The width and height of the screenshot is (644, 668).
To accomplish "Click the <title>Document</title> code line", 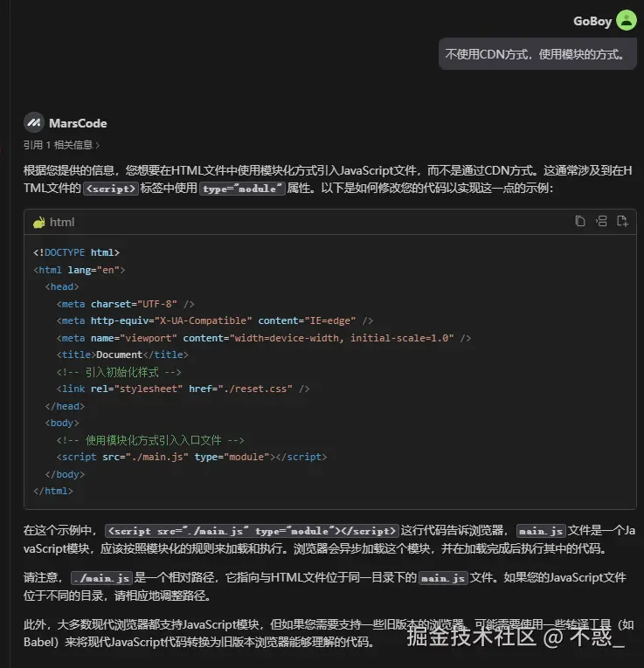I will [122, 355].
